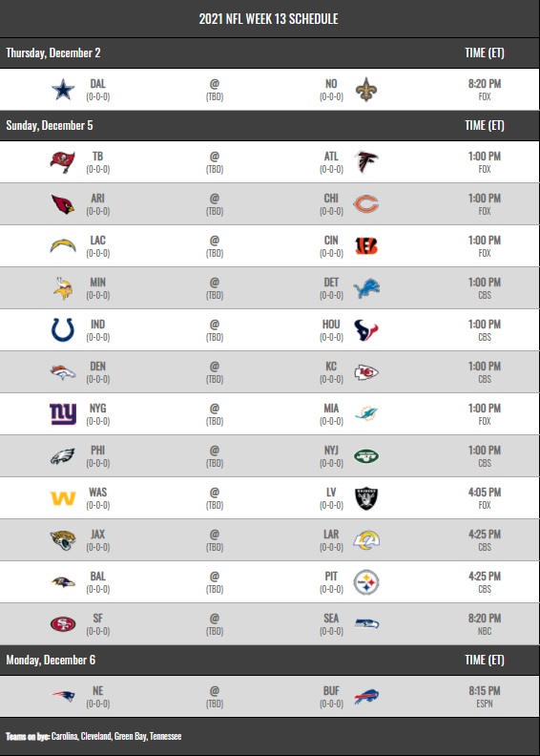Click the 2021 NFL Week 13 Schedule title
Image resolution: width=540 pixels, height=756 pixels.
269,19
